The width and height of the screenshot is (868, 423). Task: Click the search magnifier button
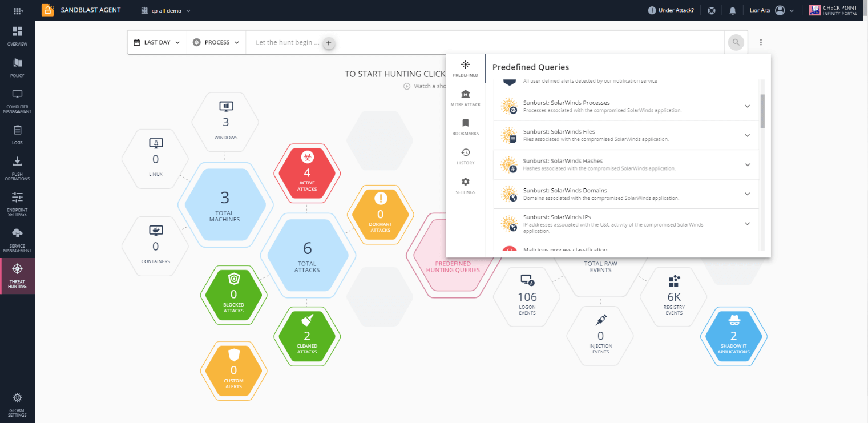tap(736, 42)
